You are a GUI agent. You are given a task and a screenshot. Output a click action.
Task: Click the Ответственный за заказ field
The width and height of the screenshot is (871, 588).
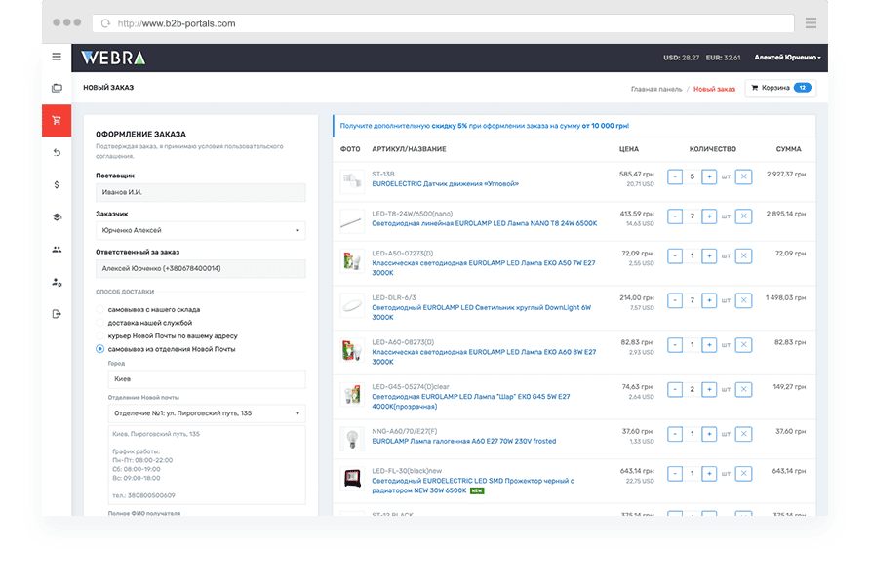coord(201,269)
